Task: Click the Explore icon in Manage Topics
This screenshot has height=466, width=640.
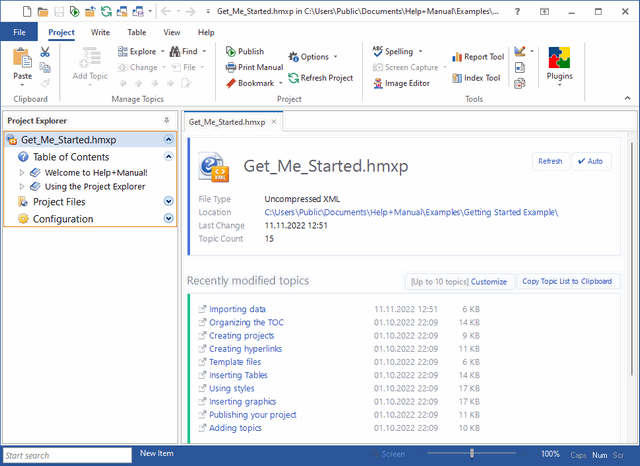Action: (x=122, y=51)
